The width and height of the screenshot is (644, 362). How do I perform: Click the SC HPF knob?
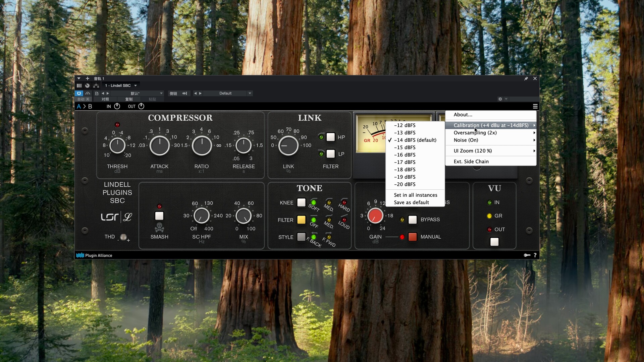coord(202,216)
